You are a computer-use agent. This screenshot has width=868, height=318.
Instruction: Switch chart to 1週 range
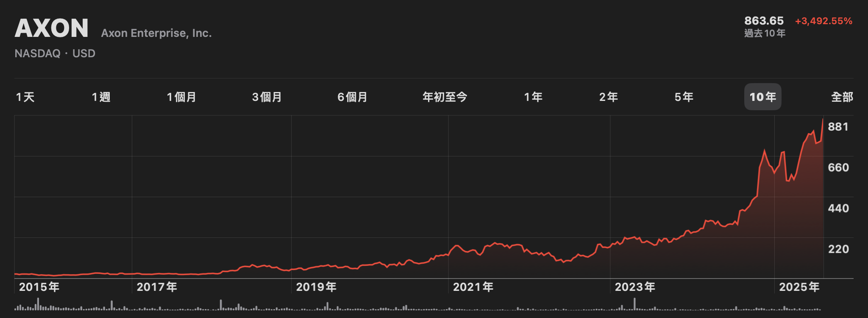101,97
